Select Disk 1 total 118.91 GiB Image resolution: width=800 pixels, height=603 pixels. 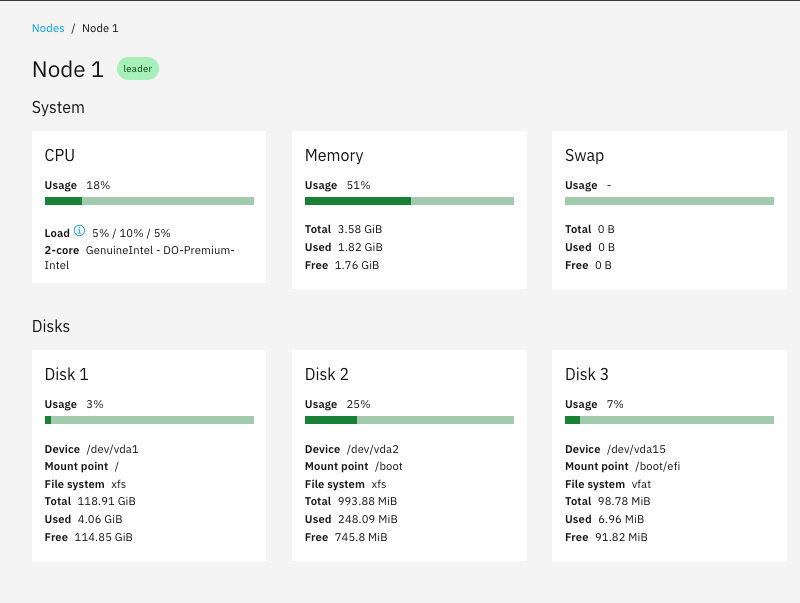point(106,501)
